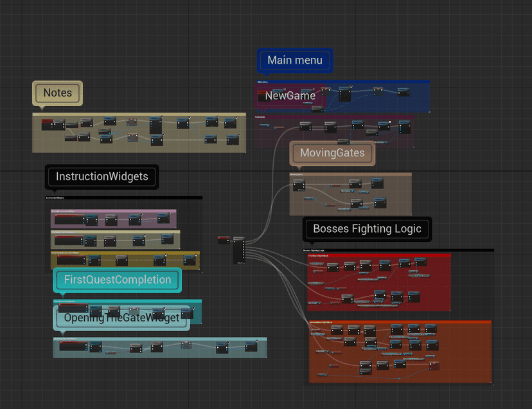Click the red first boss fight comment header

(378, 255)
